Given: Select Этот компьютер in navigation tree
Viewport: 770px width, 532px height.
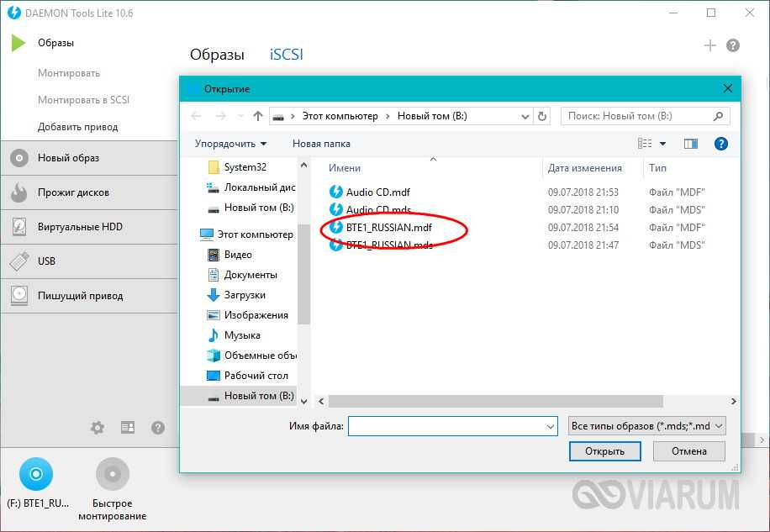Looking at the screenshot, I should coord(246,234).
